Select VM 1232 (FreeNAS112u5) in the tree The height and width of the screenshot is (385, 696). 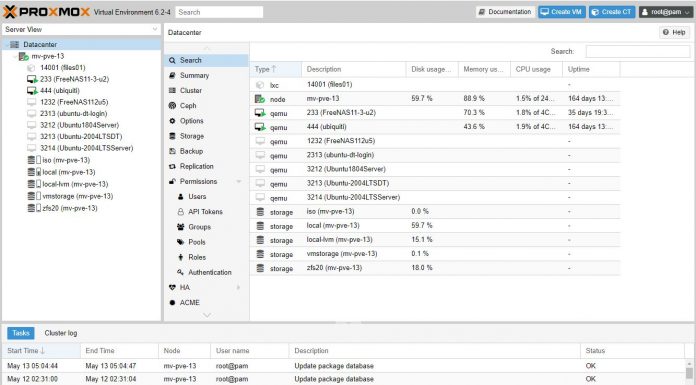click(74, 102)
